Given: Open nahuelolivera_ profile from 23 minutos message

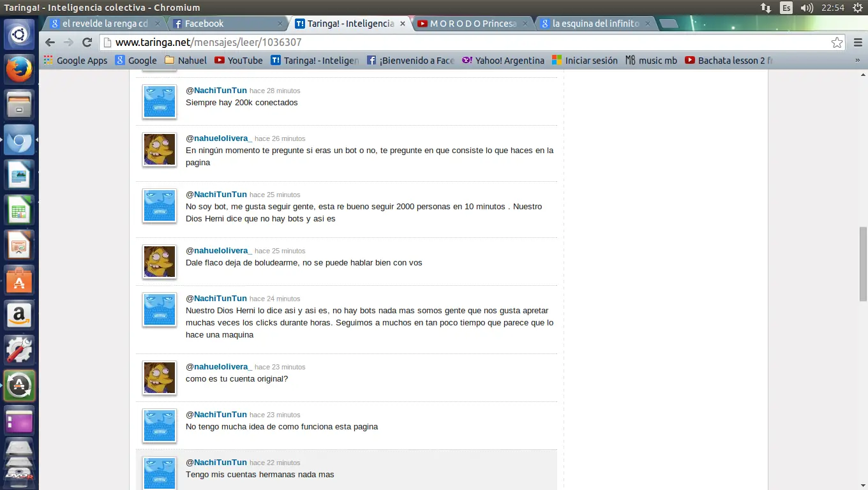Looking at the screenshot, I should pos(223,367).
